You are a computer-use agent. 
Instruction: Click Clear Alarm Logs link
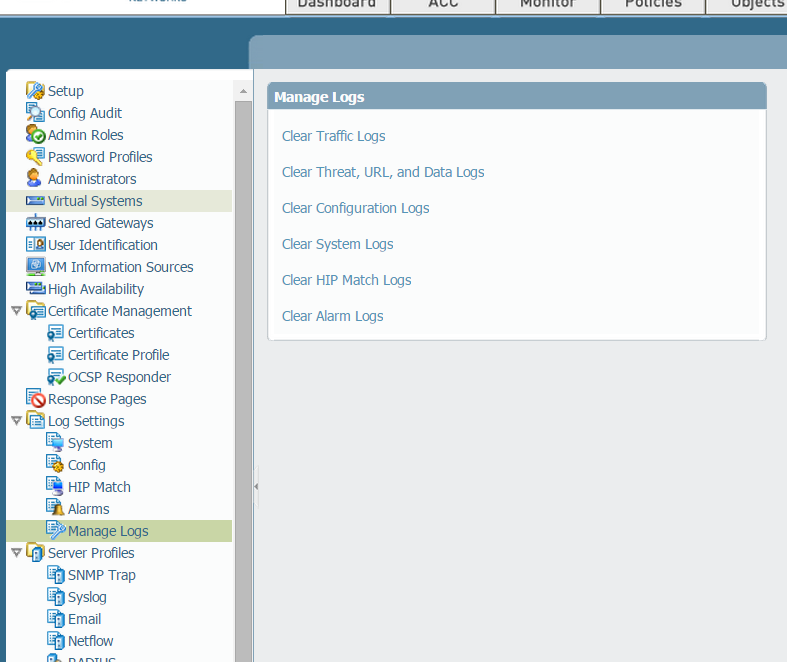click(x=332, y=316)
